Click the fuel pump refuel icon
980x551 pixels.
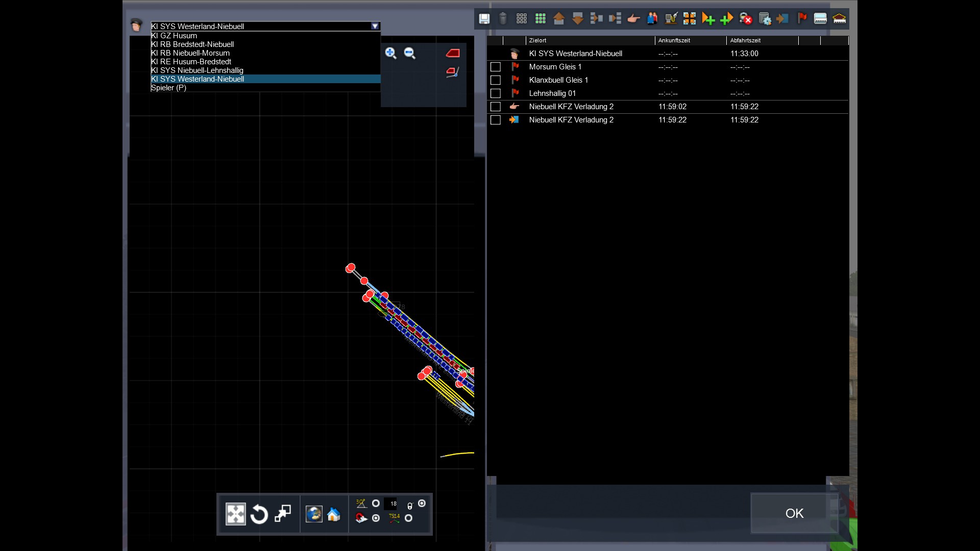point(671,19)
